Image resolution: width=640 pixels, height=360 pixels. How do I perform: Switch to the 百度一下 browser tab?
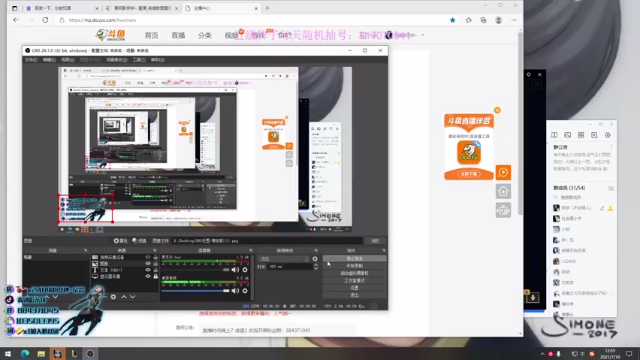coord(61,8)
